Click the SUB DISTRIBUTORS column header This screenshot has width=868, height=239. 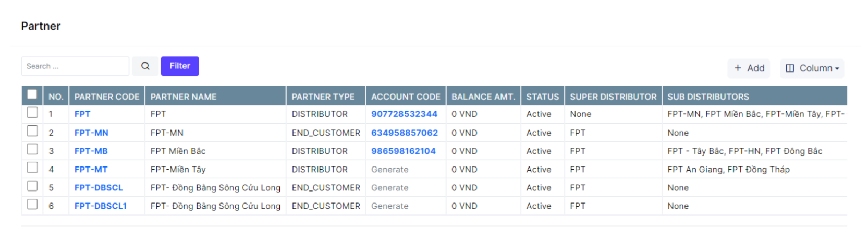(x=754, y=97)
